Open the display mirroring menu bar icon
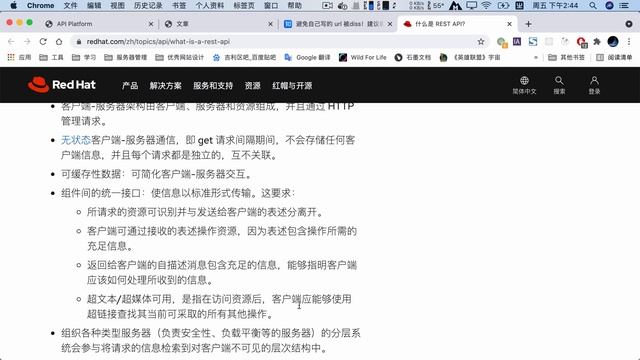The image size is (640, 360). point(472,5)
